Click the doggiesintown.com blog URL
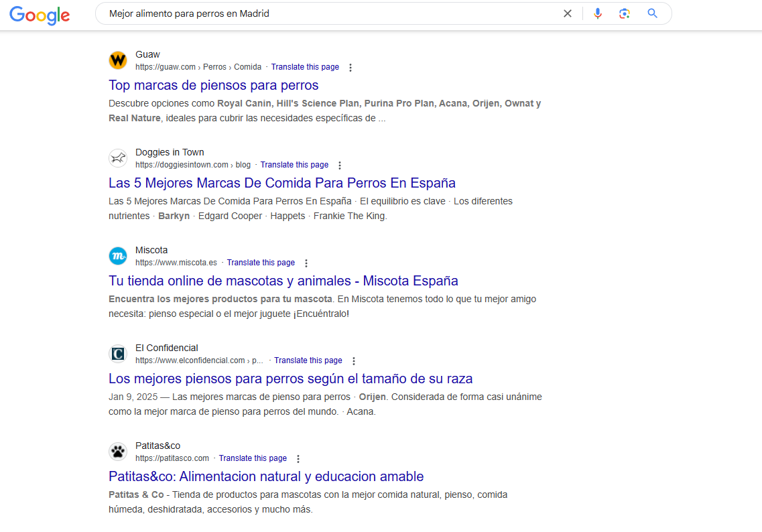The height and width of the screenshot is (532, 762). tap(193, 165)
